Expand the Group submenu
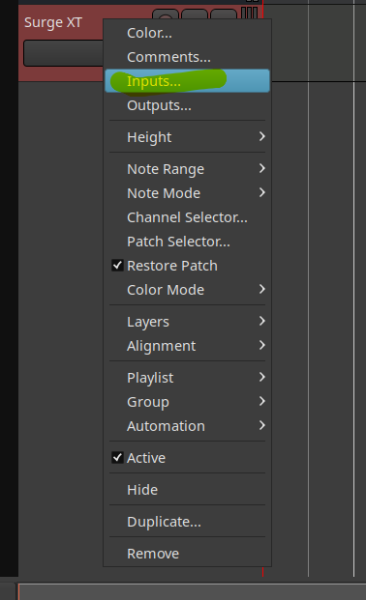The image size is (366, 600). point(187,401)
